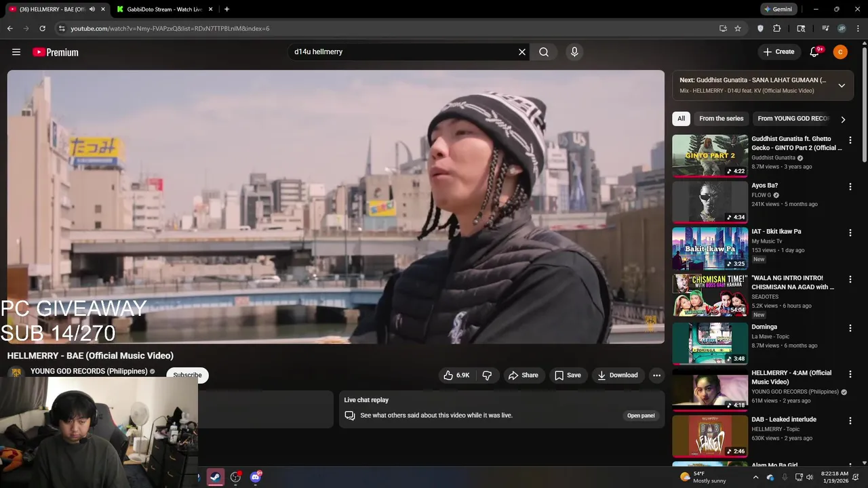Viewport: 868px width, 488px height.
Task: Expand the Mix playlist panel chevron
Action: click(x=842, y=85)
